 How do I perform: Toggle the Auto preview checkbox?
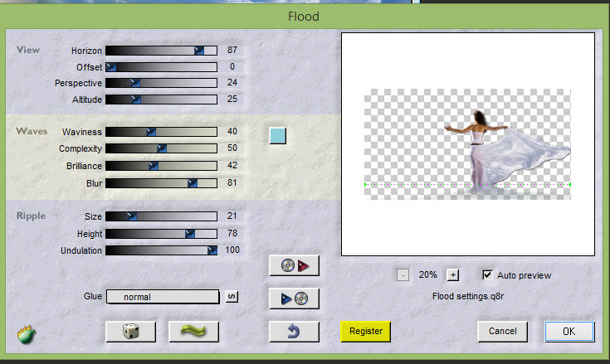[x=488, y=274]
